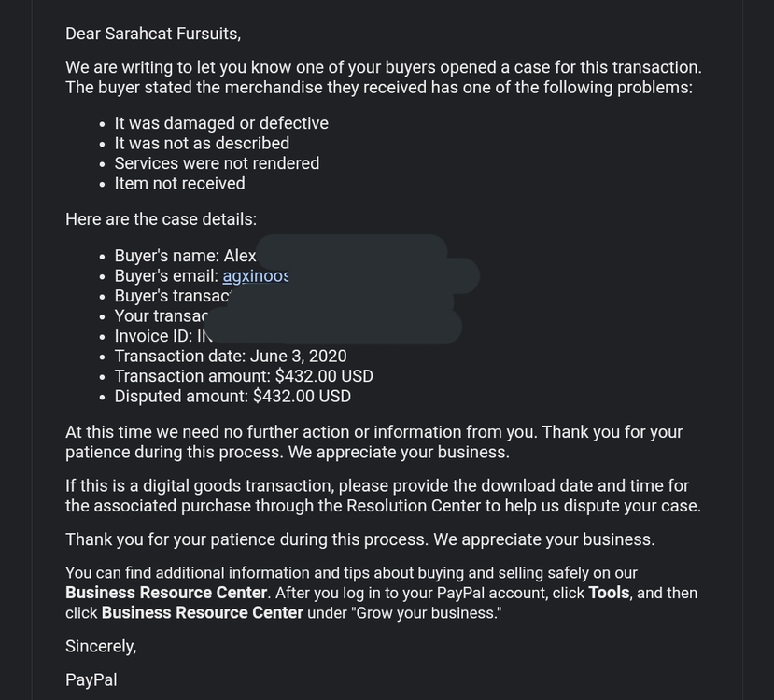Click the 'Sincerely,' closing line
Screen dimensions: 774x700
click(101, 646)
